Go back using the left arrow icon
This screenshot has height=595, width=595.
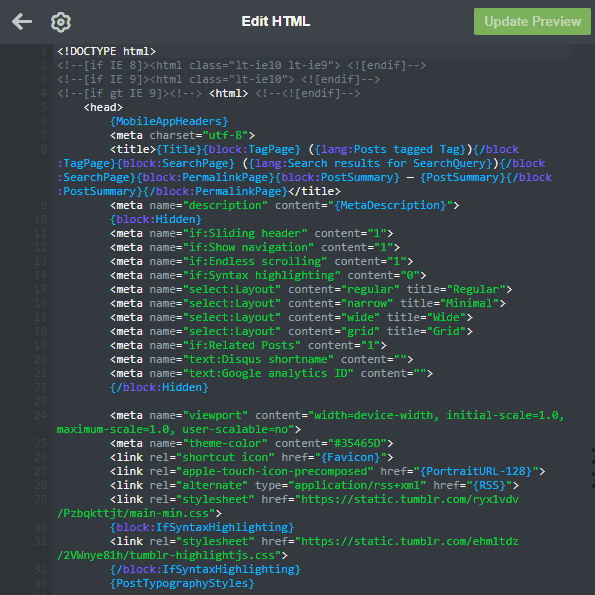(x=22, y=22)
